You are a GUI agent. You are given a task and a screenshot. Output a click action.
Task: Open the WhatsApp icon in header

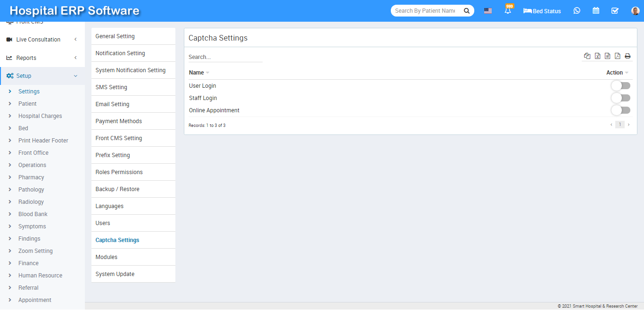pos(577,11)
